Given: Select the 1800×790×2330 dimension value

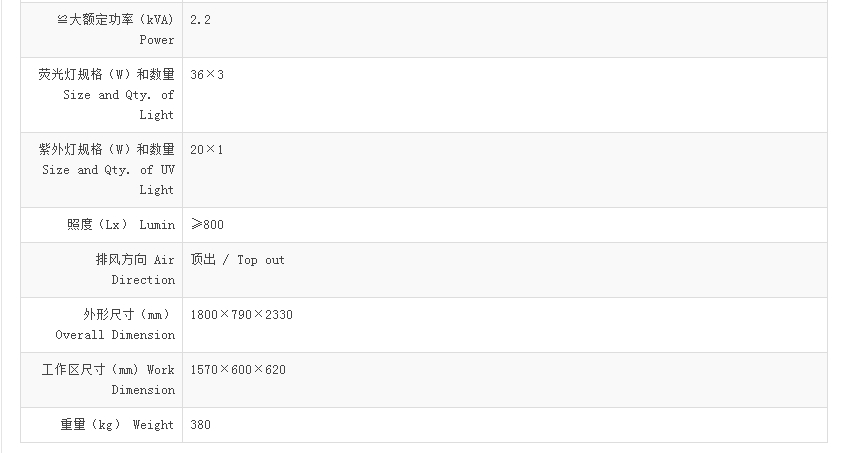Looking at the screenshot, I should point(241,315).
